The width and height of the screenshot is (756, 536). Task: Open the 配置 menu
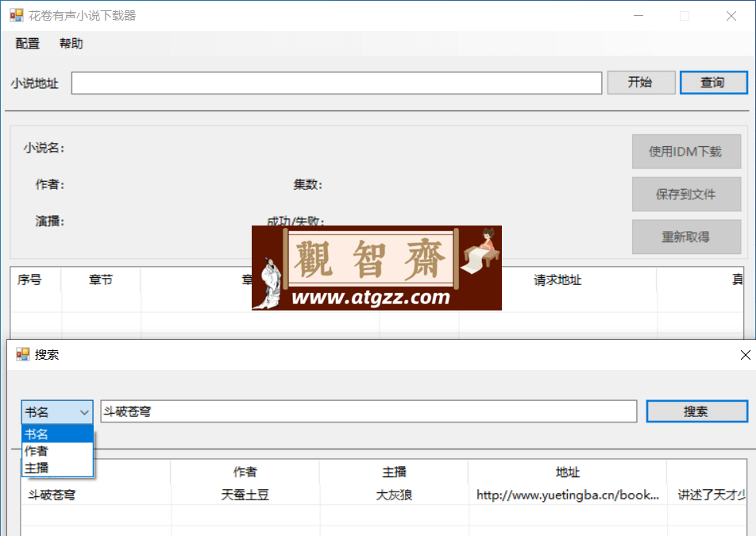(27, 44)
